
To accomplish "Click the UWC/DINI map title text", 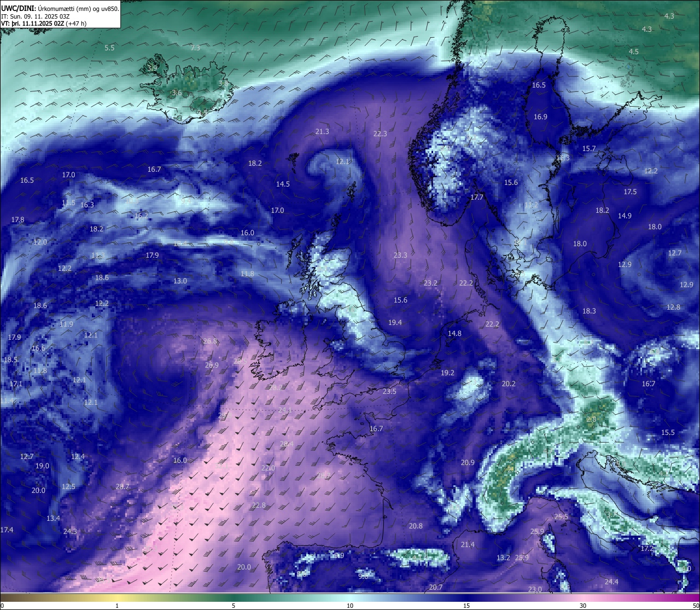I will click(x=60, y=8).
